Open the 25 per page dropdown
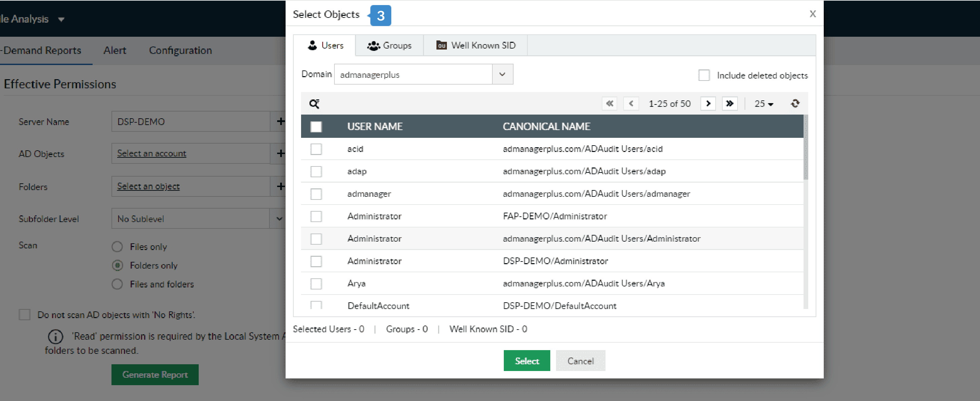The image size is (980, 401). tap(763, 103)
